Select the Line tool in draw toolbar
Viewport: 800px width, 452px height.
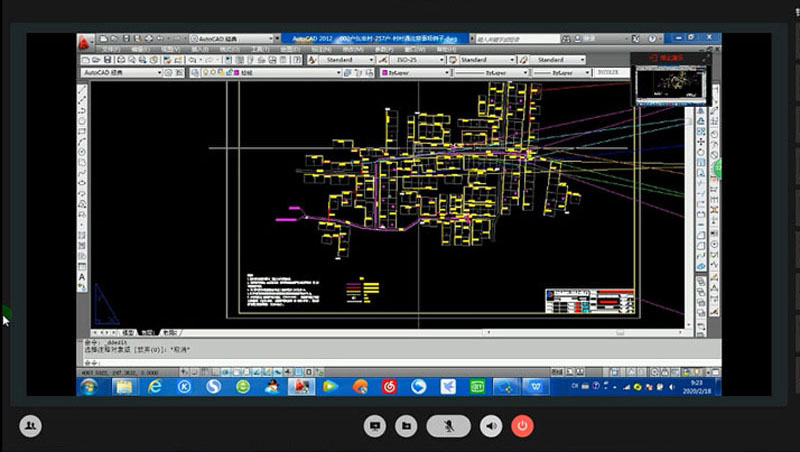83,89
